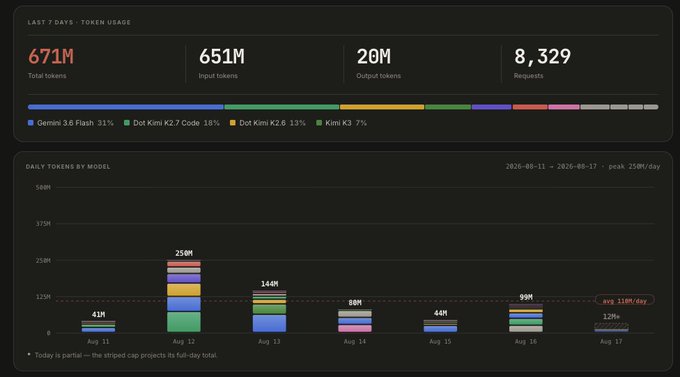680x377 pixels.
Task: Click the Gemini 3.6 Flash blue legend swatch
Action: tap(30, 123)
